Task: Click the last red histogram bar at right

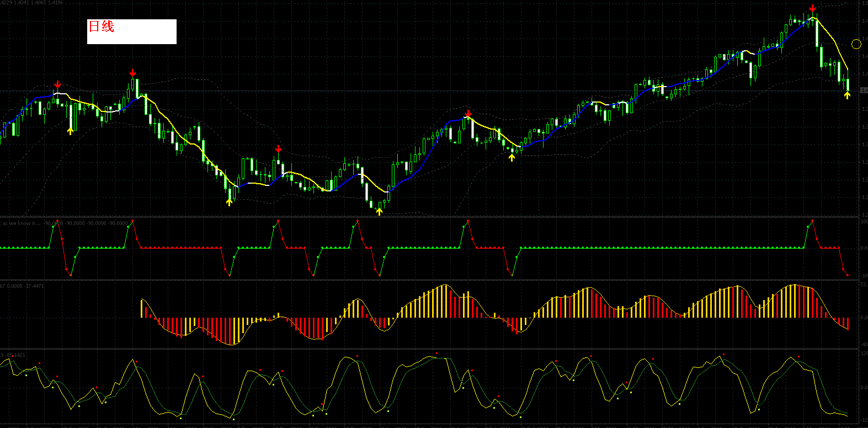Action: pos(848,323)
